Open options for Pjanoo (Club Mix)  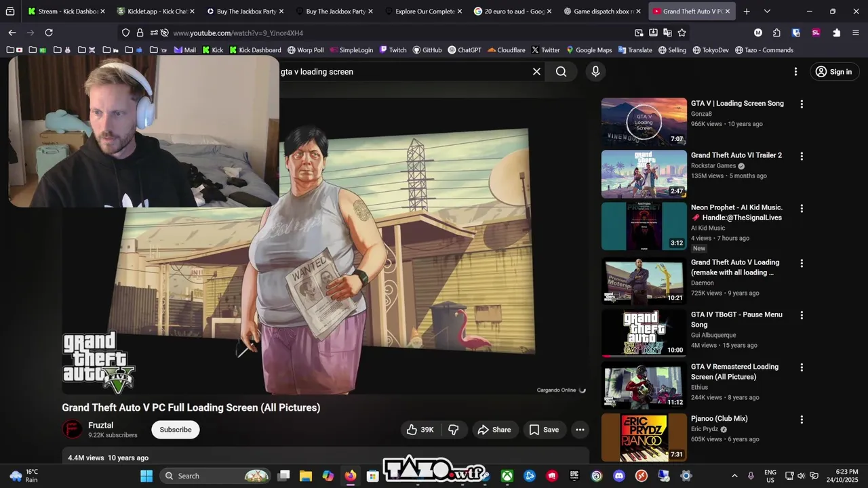pyautogui.click(x=802, y=420)
